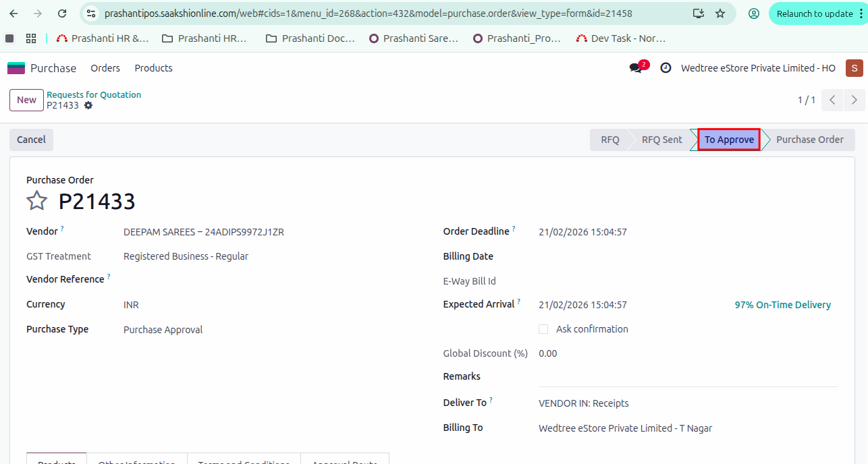
Task: Switch company Wedtree eStore Private Limited - HO
Action: click(x=758, y=68)
